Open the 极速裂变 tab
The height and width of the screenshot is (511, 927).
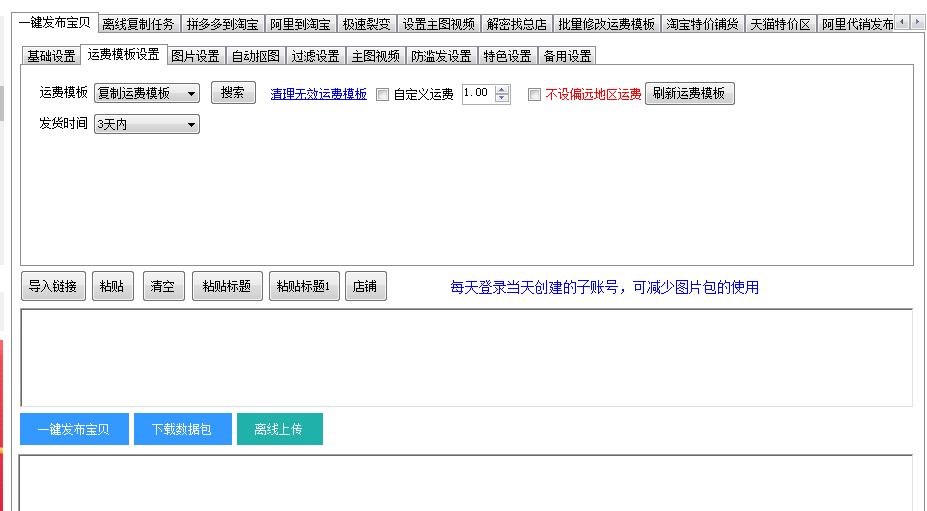(x=367, y=24)
